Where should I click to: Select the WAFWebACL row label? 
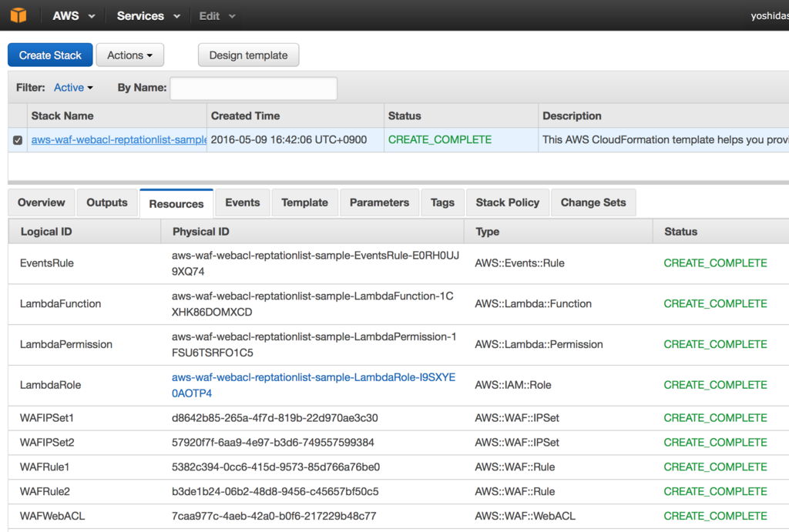pyautogui.click(x=52, y=517)
